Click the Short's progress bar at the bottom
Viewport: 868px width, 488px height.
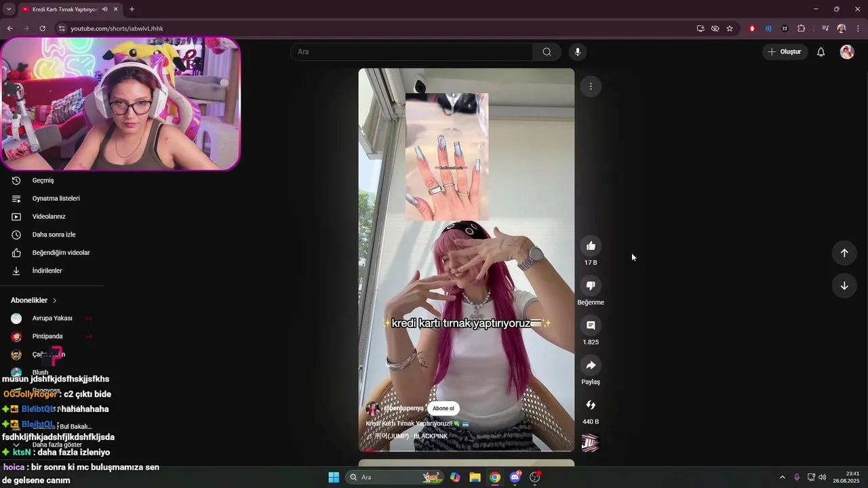(x=467, y=451)
